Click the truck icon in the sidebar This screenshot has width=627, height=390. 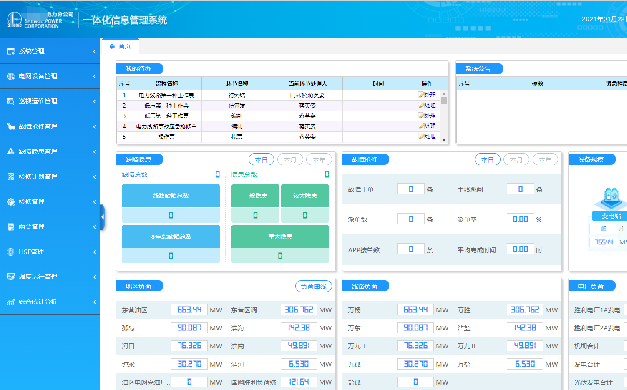point(11,126)
